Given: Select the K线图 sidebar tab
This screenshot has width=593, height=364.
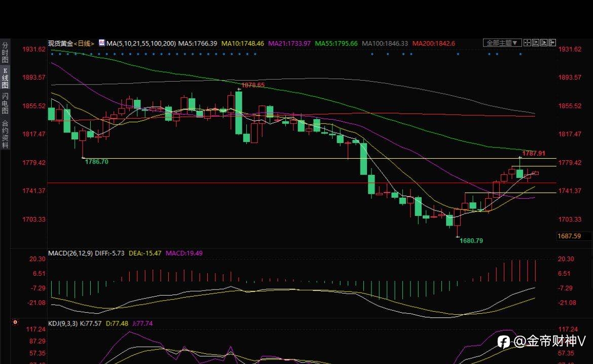Looking at the screenshot, I should pyautogui.click(x=5, y=77).
